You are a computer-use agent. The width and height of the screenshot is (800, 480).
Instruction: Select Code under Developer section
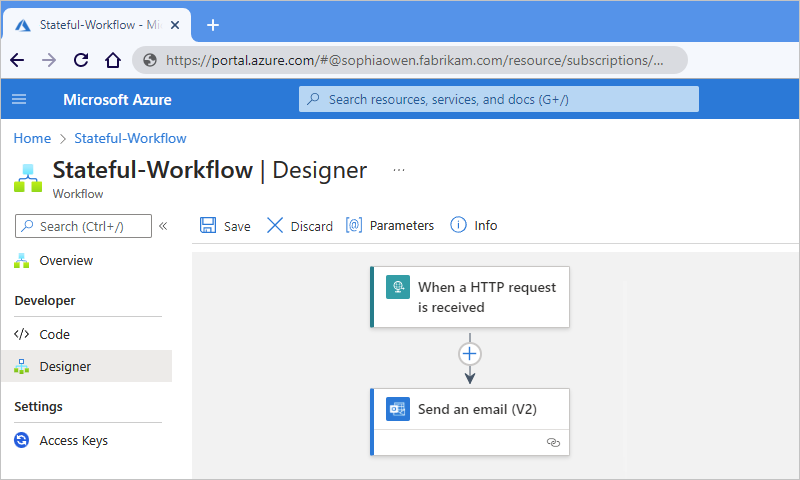(54, 335)
